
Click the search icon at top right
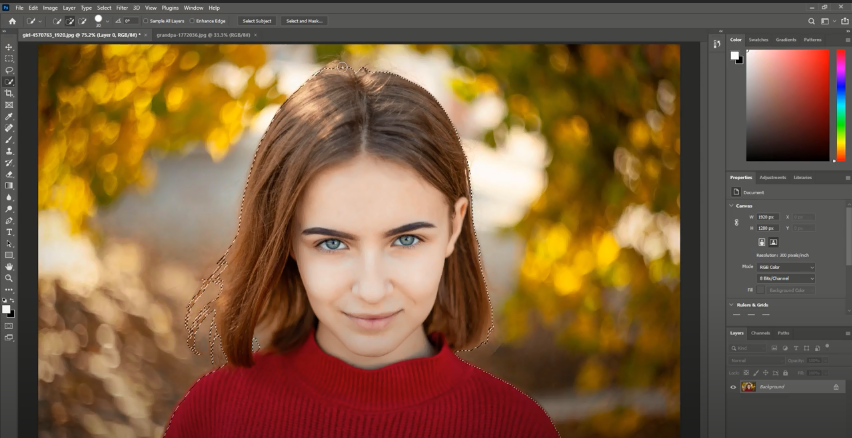(811, 20)
